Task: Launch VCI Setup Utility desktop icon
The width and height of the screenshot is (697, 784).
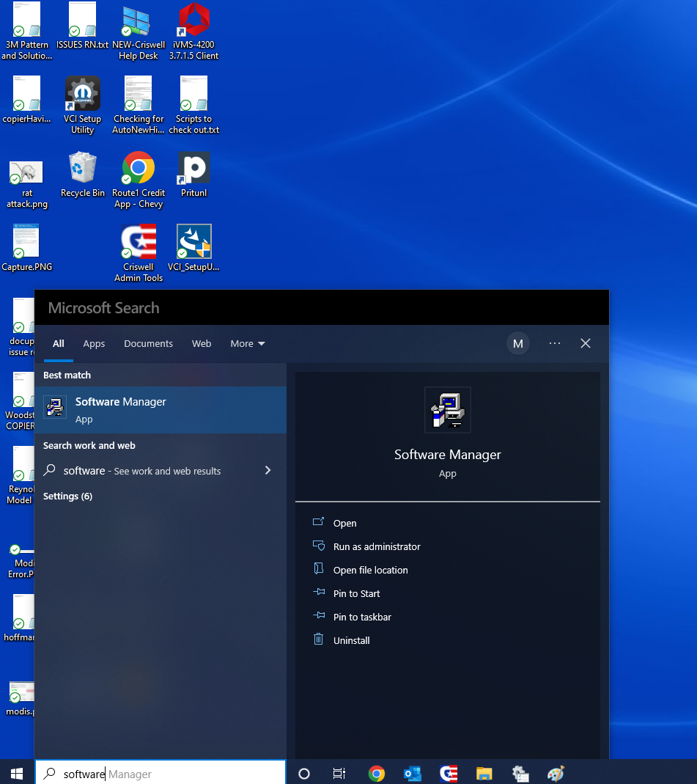Action: (x=82, y=105)
